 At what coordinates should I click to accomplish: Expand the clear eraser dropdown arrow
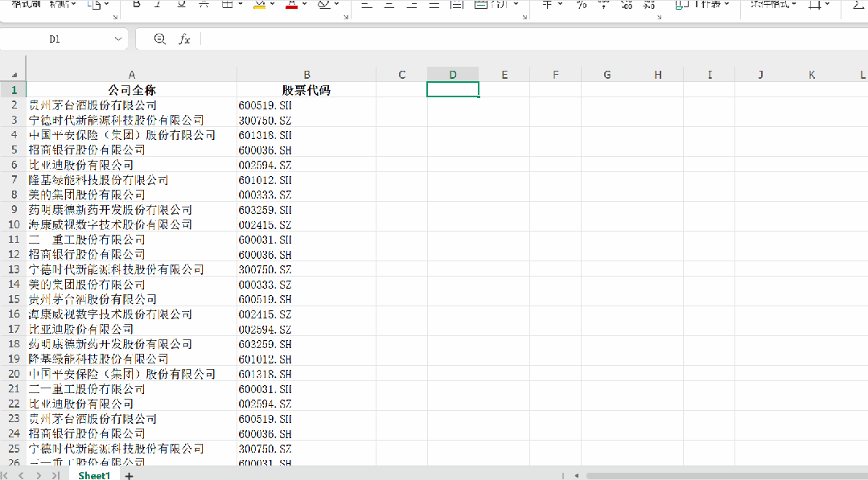(336, 5)
